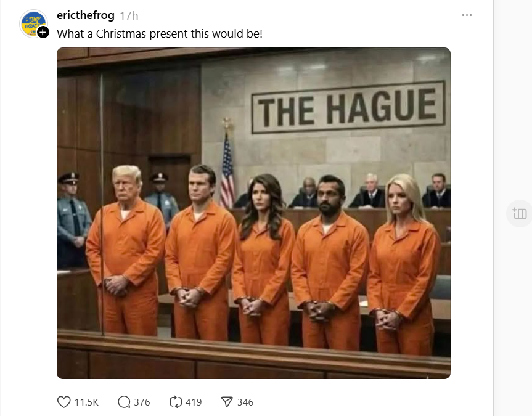532x416 pixels.
Task: Open ericthefrog's profile avatar picture
Action: pyautogui.click(x=33, y=24)
